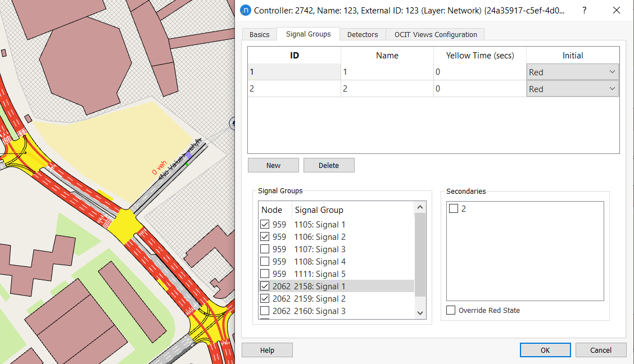The height and width of the screenshot is (364, 634).
Task: Uncheck signal 1106: Signal 2 on node 959
Action: tap(265, 236)
